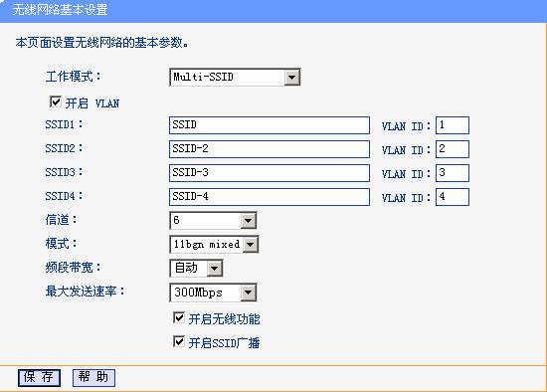Click the VLAN ID field with value 2
The width and height of the screenshot is (547, 392).
click(453, 149)
